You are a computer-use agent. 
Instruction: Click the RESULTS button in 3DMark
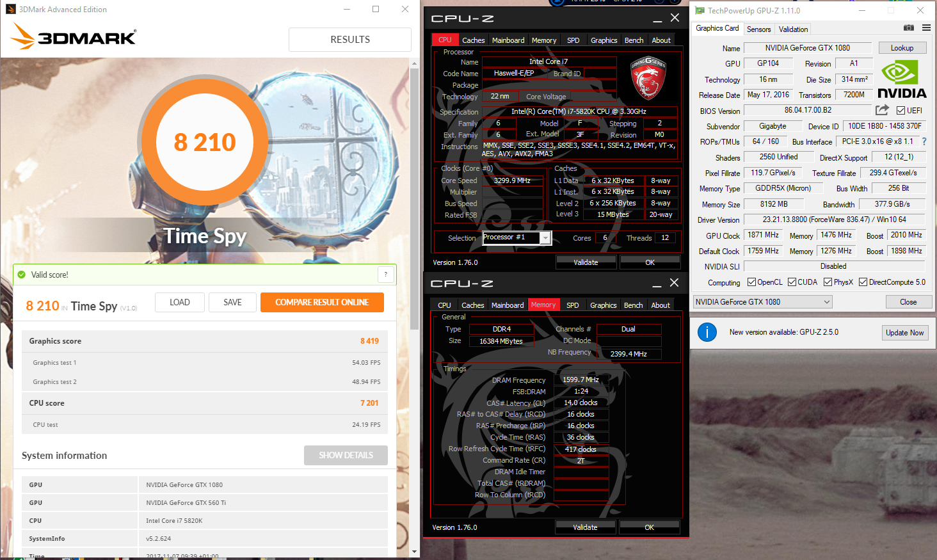(350, 40)
